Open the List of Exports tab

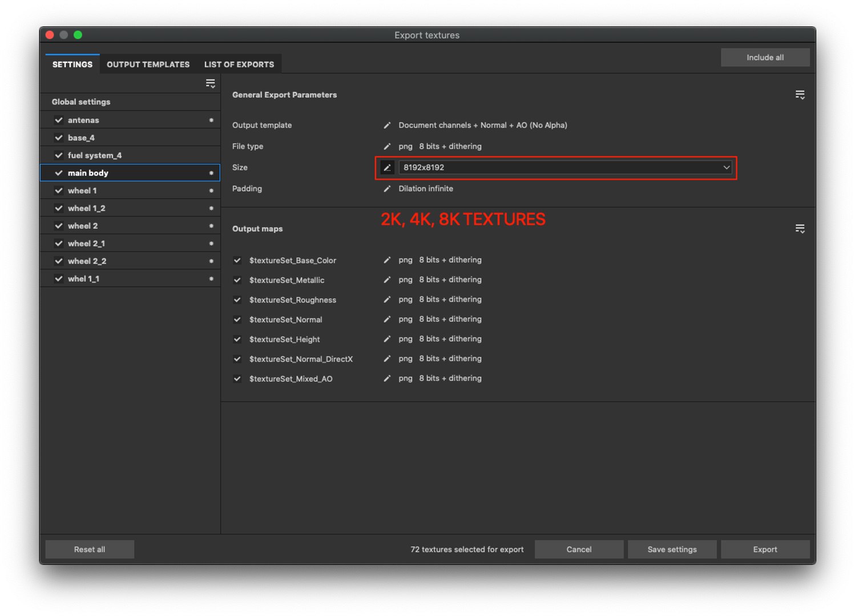coord(239,64)
